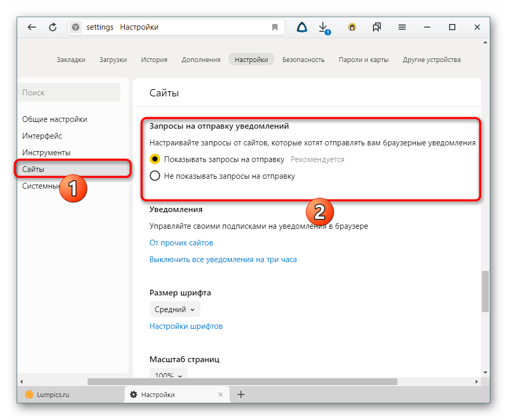The width and height of the screenshot is (507, 420).
Task: Open the Alice assistant icon
Action: [x=302, y=28]
